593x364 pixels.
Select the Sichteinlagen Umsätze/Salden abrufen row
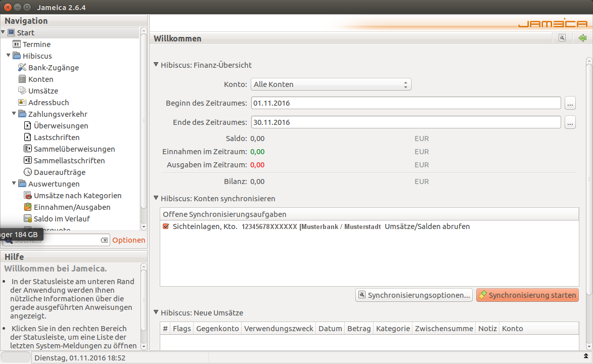370,226
